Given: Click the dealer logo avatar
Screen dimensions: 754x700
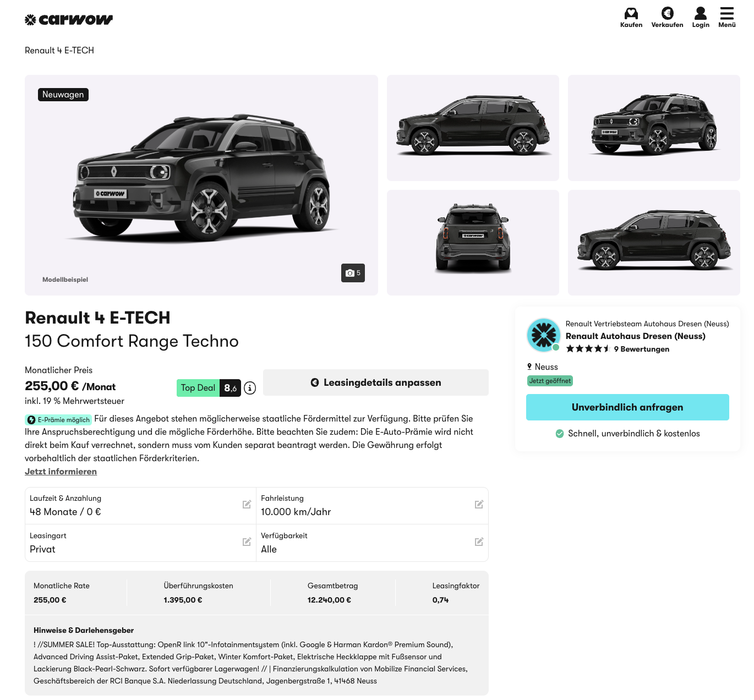Looking at the screenshot, I should (x=543, y=335).
